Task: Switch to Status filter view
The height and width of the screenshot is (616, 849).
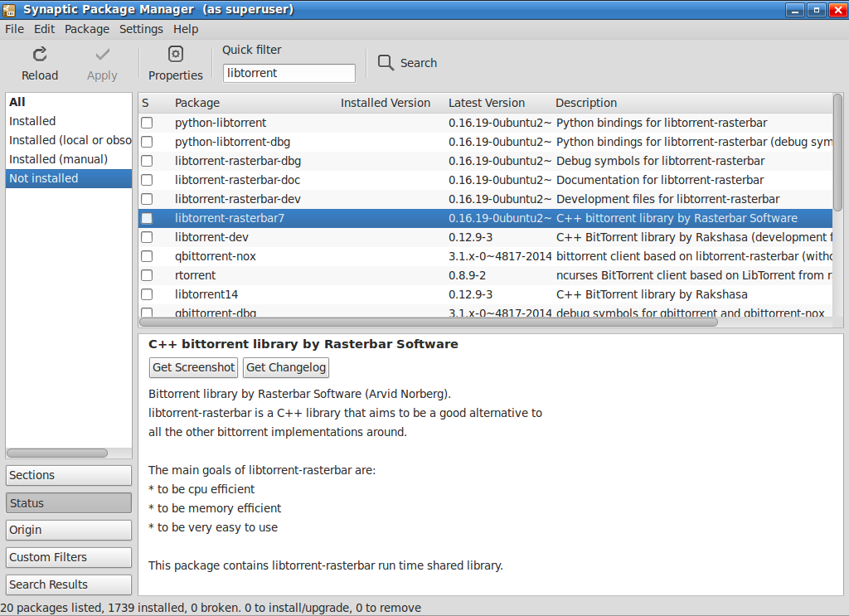Action: [69, 503]
